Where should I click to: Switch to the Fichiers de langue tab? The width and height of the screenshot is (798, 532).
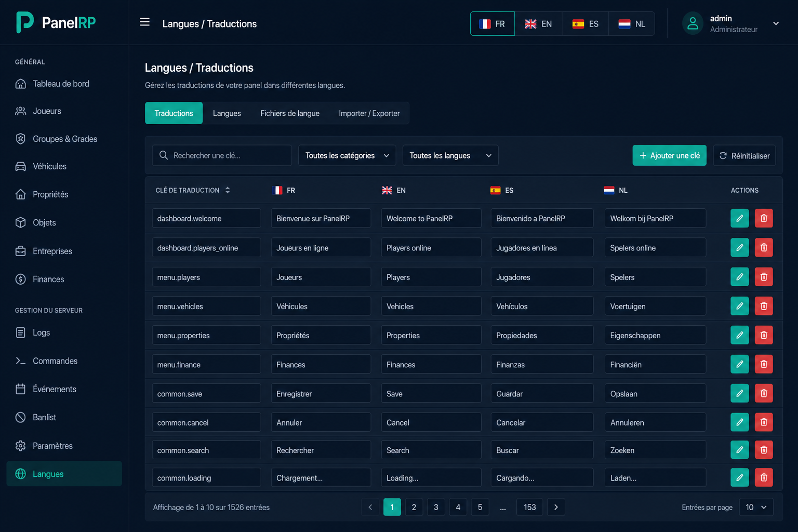point(290,113)
